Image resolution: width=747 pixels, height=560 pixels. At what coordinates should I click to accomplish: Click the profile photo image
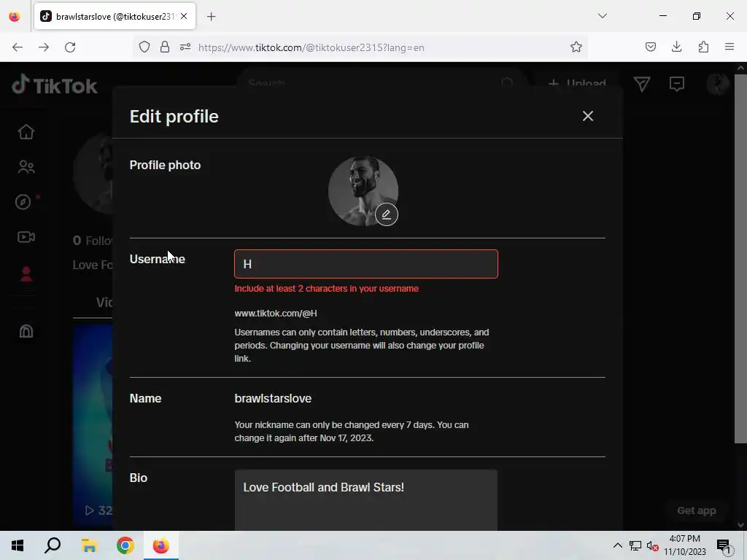[363, 191]
